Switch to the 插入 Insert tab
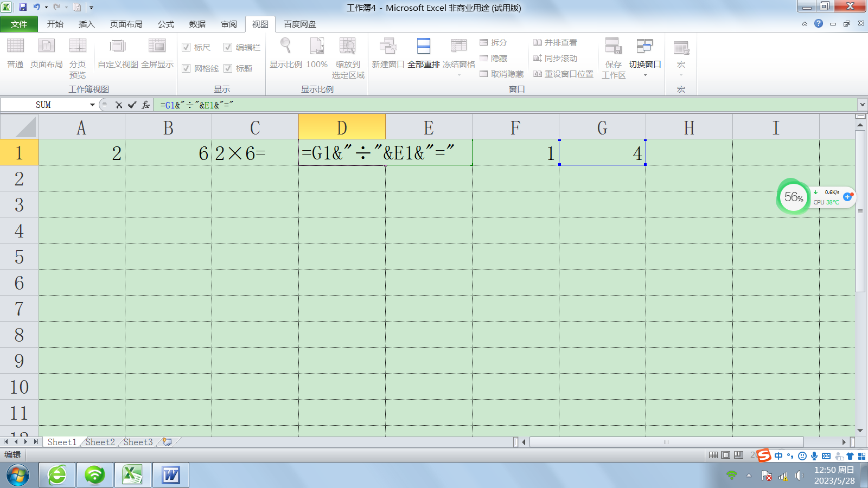Image resolution: width=868 pixels, height=488 pixels. 87,24
